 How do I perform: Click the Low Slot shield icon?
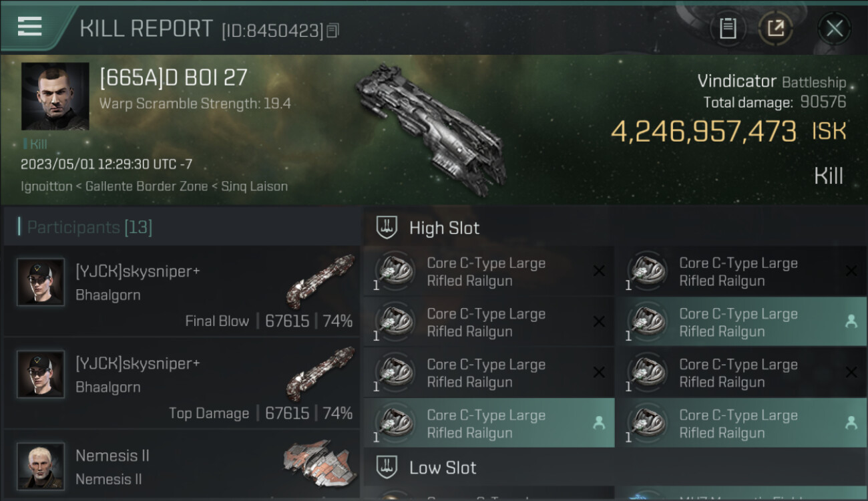pos(387,468)
